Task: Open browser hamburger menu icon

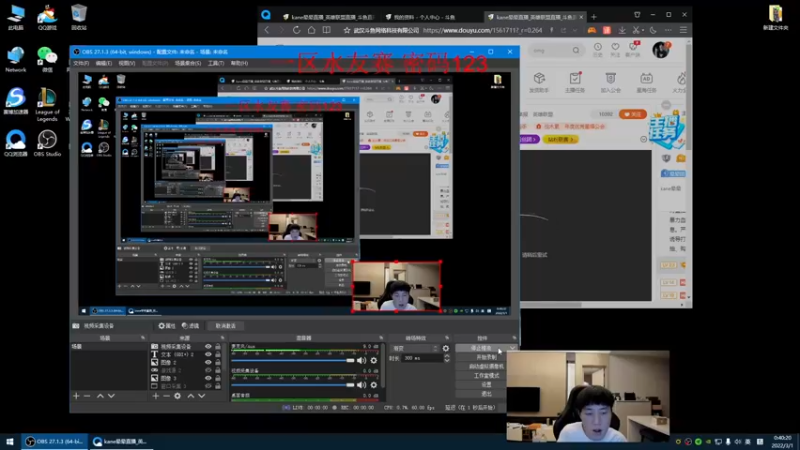Action: (x=683, y=30)
